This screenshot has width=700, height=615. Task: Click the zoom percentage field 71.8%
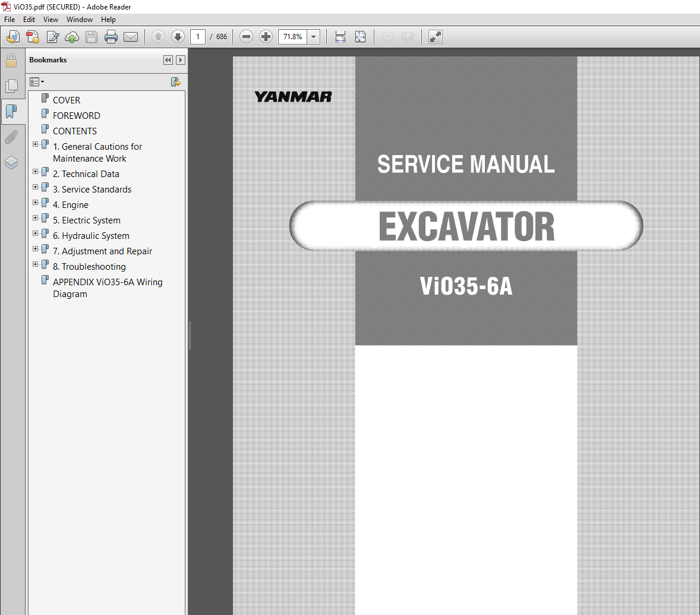coord(292,37)
